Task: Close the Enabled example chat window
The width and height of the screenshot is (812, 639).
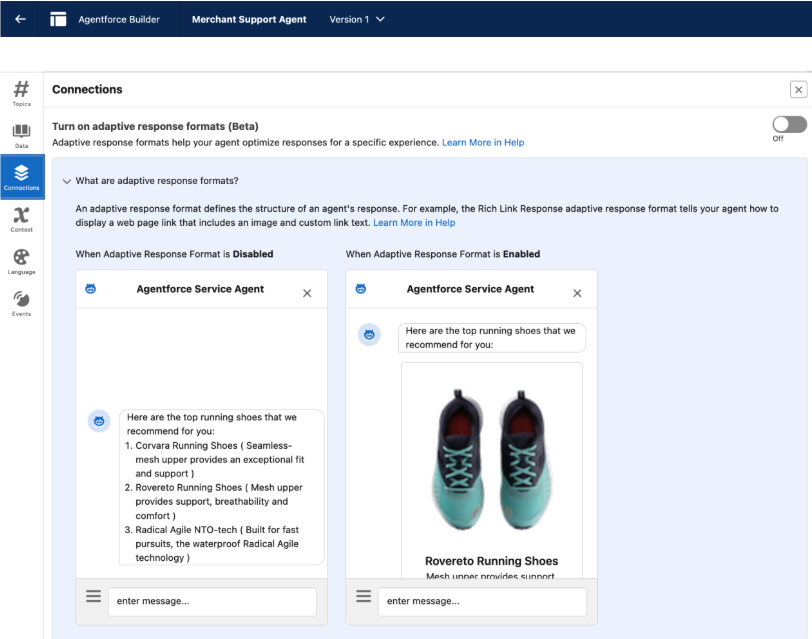Action: [577, 293]
